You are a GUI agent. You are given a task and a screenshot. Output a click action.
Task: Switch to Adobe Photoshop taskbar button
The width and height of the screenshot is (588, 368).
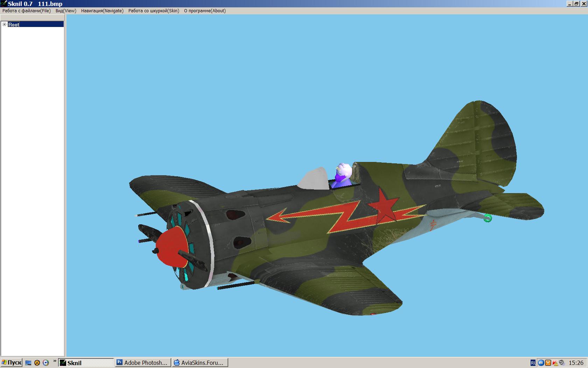point(143,363)
